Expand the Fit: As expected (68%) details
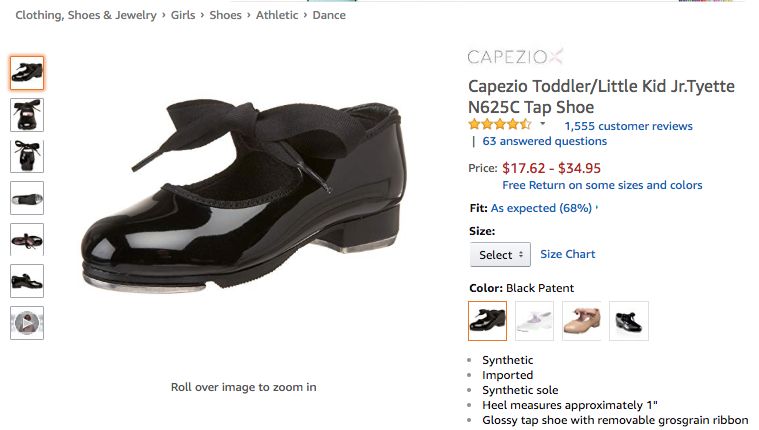759x430 pixels. (543, 208)
